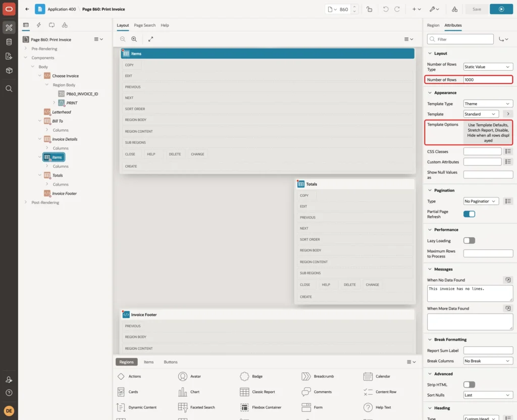Image resolution: width=517 pixels, height=420 pixels.
Task: Click the page lock icon
Action: click(369, 9)
